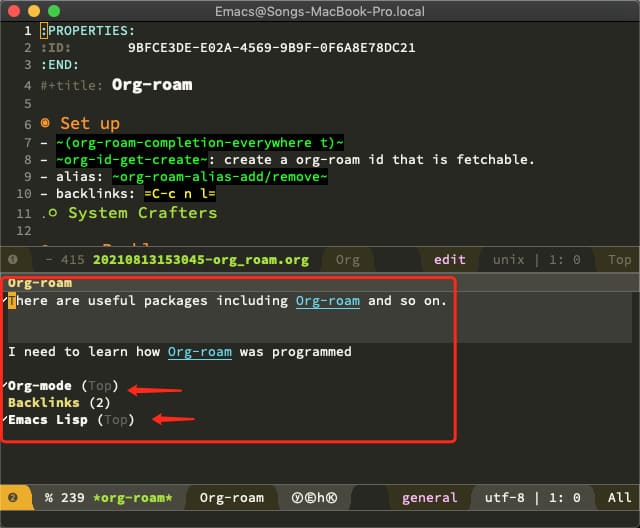Follow Org-roam link in 'I need to learn' line

tap(200, 352)
